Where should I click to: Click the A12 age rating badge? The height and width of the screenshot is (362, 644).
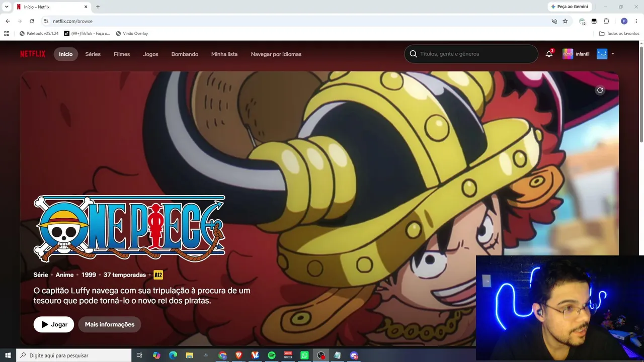[x=158, y=275]
